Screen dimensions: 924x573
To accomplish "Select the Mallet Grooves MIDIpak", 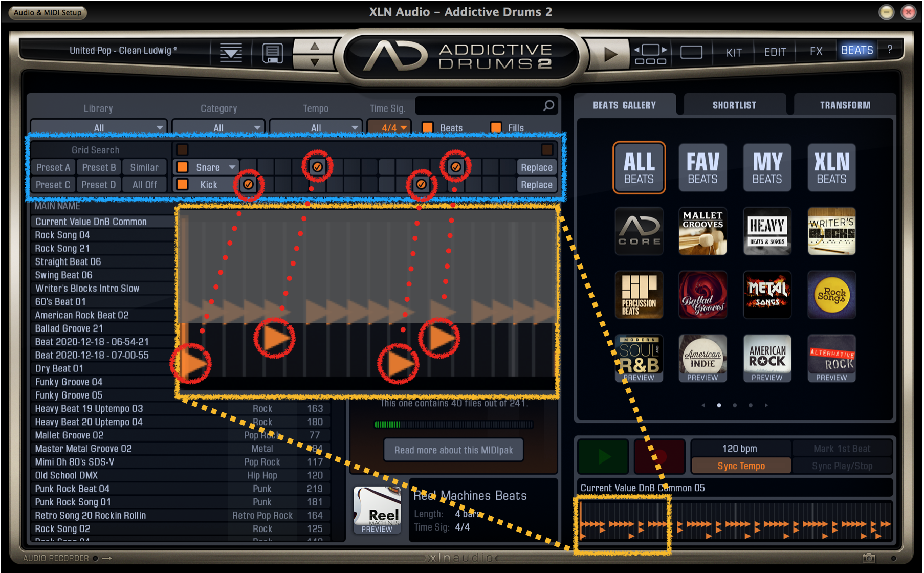I will point(703,231).
